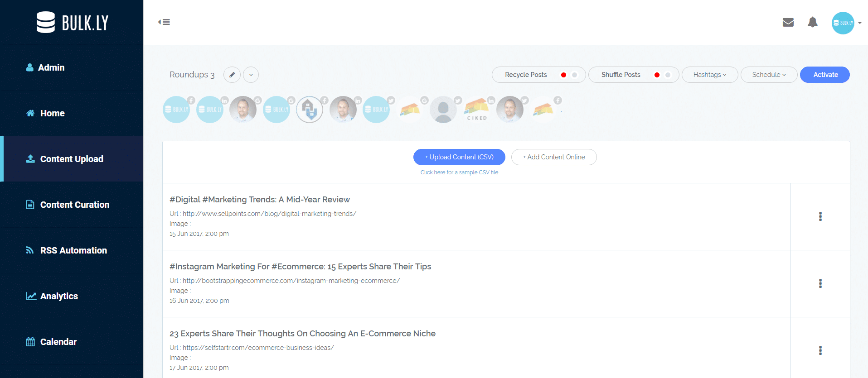Click the pencil icon to rename Roundups 3
Image resolution: width=868 pixels, height=378 pixels.
tap(232, 75)
